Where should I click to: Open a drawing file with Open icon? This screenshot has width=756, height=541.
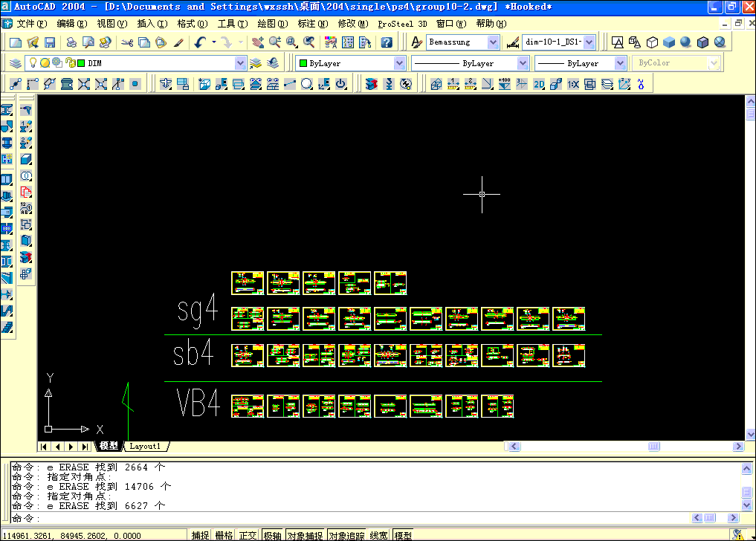coord(33,42)
